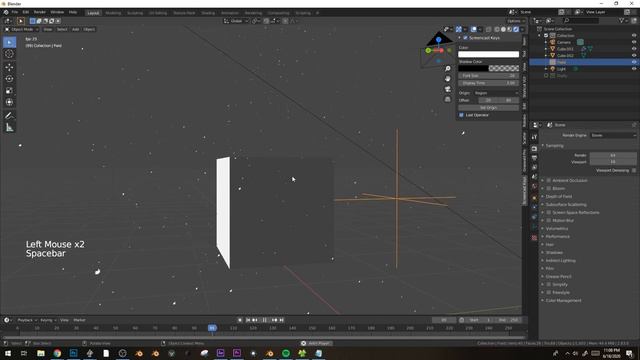The image size is (640, 360).
Task: Open the Texture properties tab icon
Action: click(x=534, y=238)
